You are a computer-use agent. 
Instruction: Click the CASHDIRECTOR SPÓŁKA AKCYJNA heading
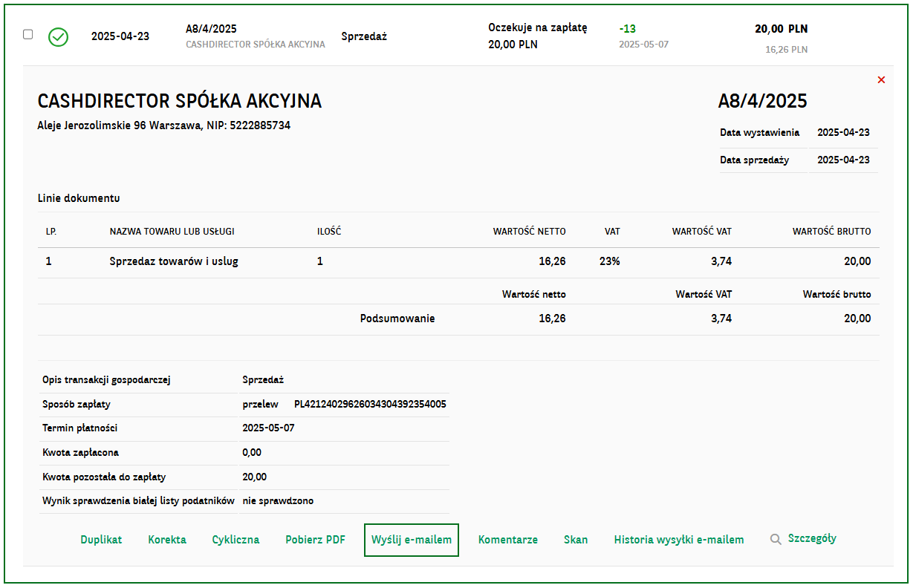tap(180, 102)
